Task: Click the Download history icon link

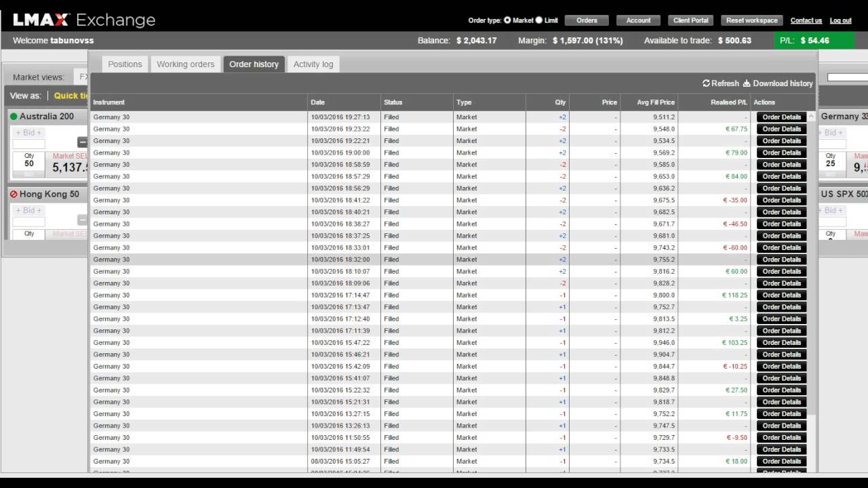Action: pos(747,83)
